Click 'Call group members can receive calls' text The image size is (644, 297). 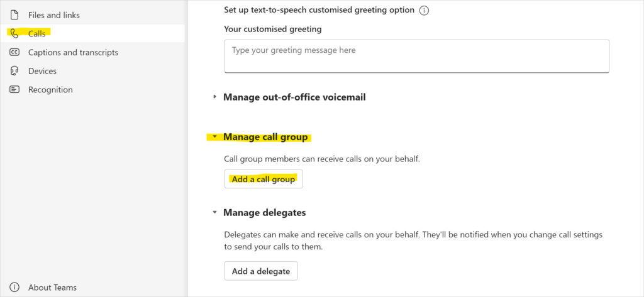tap(322, 159)
